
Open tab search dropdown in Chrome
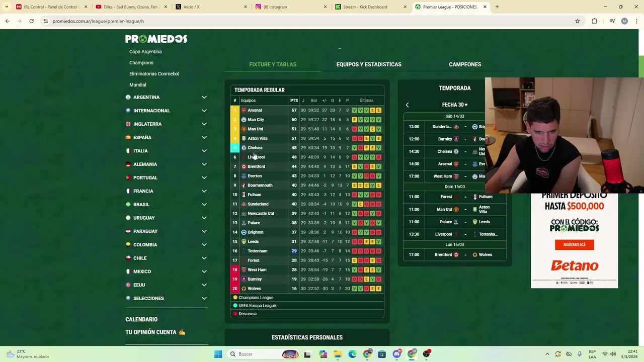(x=7, y=7)
